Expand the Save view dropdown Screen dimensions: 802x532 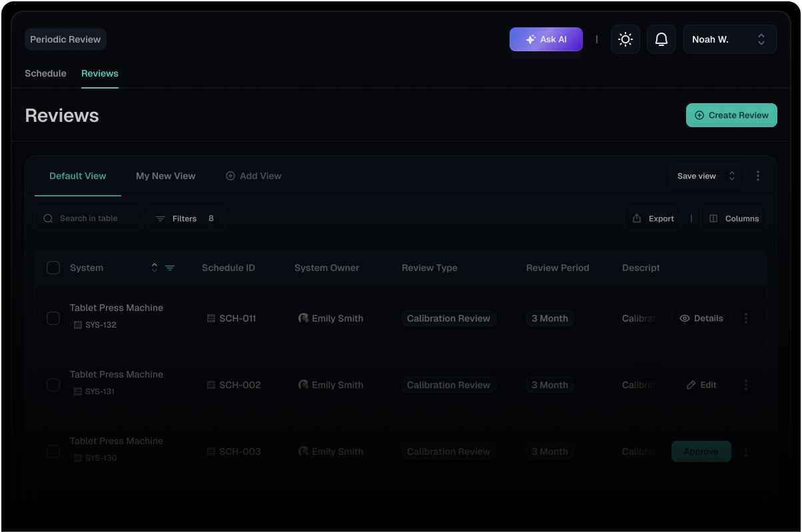tap(706, 176)
